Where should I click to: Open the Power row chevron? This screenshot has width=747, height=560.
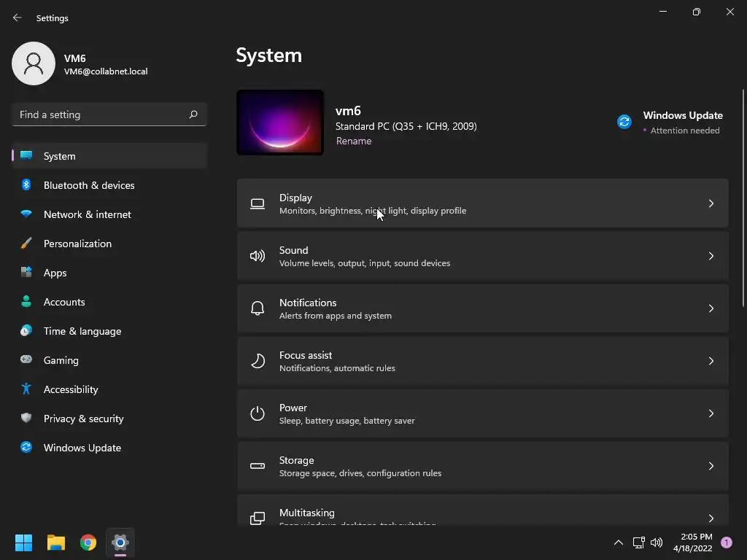711,413
